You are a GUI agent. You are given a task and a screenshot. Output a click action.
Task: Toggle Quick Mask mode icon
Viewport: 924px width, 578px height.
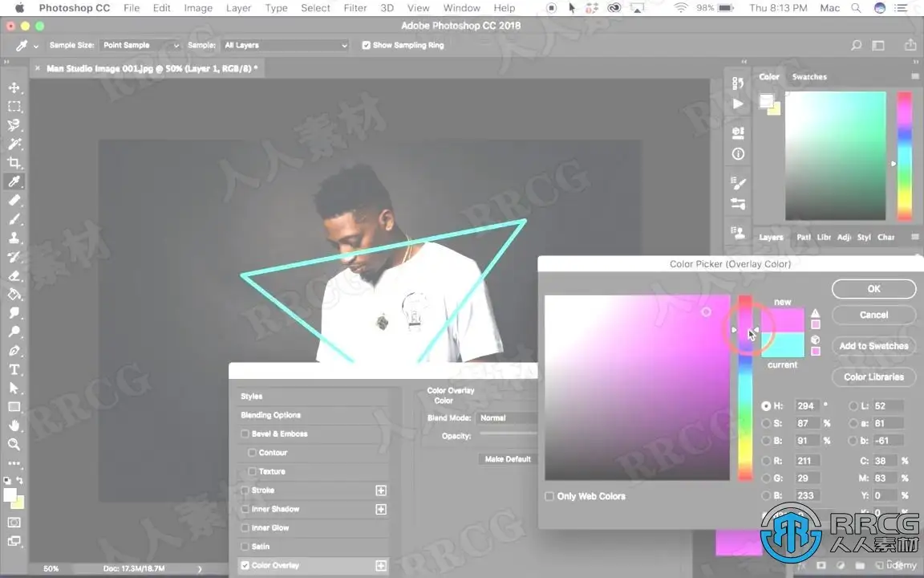pyautogui.click(x=14, y=523)
